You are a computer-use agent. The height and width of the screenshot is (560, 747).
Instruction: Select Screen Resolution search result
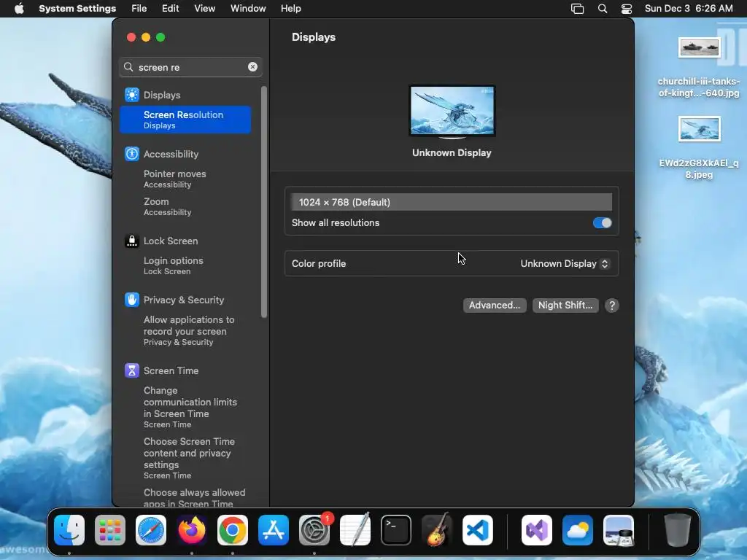pyautogui.click(x=185, y=120)
